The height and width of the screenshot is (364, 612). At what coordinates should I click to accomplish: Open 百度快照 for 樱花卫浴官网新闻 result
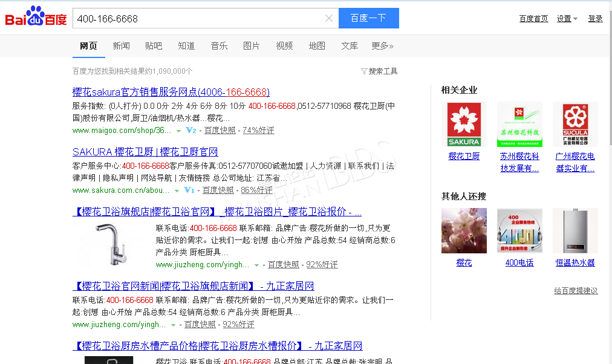coord(200,324)
